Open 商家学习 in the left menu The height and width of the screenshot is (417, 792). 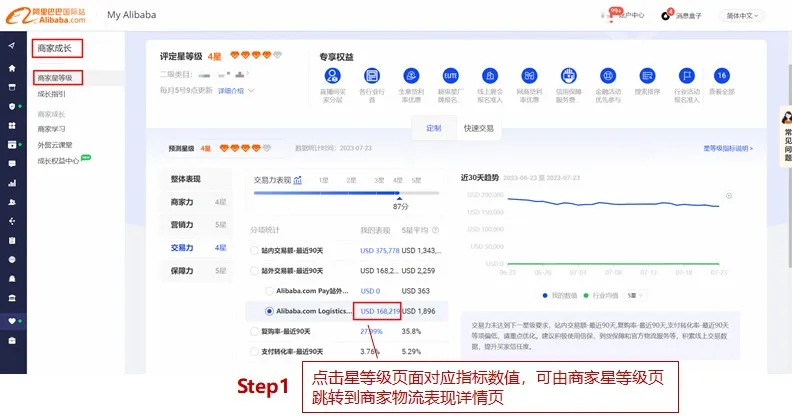click(52, 129)
